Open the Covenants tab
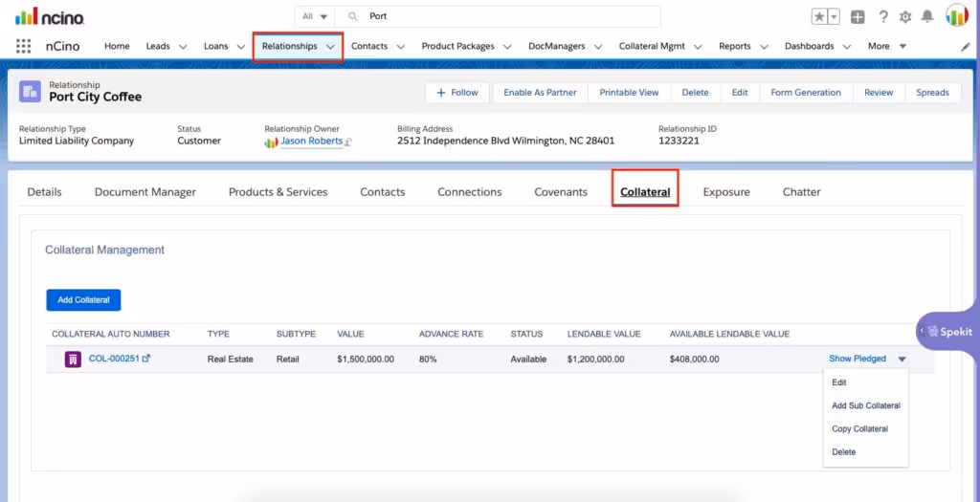980x502 pixels. coord(561,192)
